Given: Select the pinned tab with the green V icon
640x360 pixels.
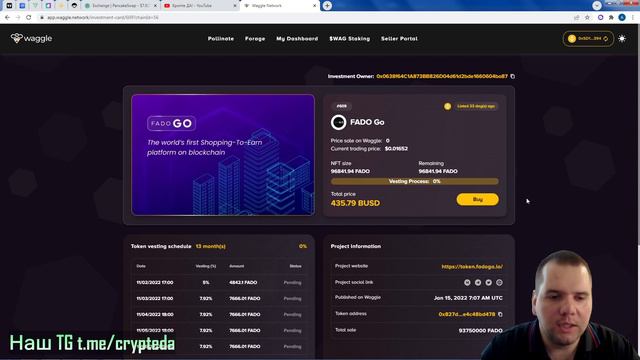Looking at the screenshot, I should click(36, 6).
